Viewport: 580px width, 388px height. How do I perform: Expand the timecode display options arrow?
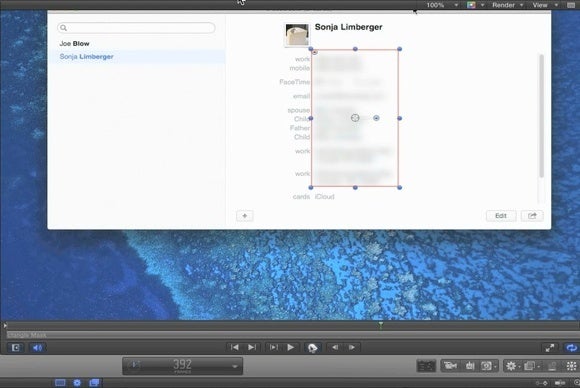(235, 367)
